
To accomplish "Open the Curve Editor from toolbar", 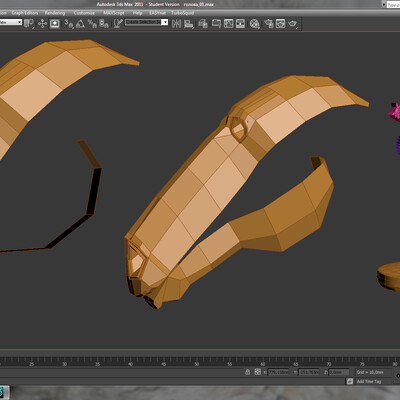I will pyautogui.click(x=229, y=23).
